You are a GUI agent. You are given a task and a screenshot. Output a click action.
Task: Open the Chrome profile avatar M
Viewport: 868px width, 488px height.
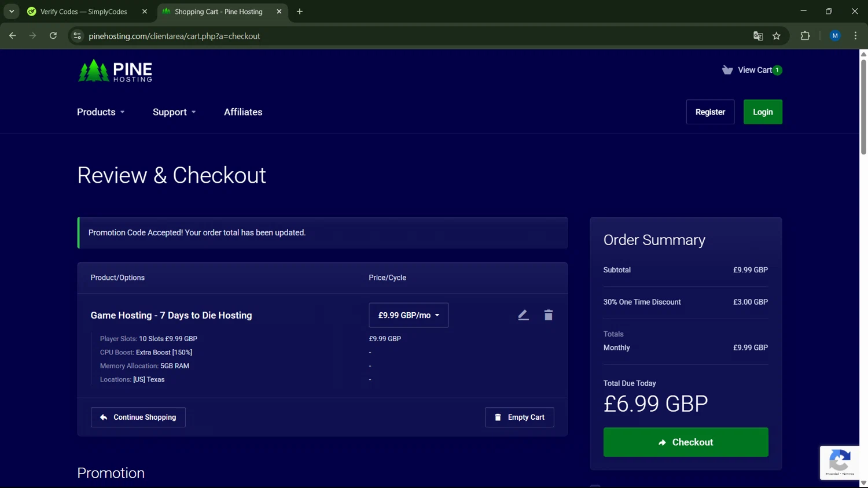coord(835,36)
